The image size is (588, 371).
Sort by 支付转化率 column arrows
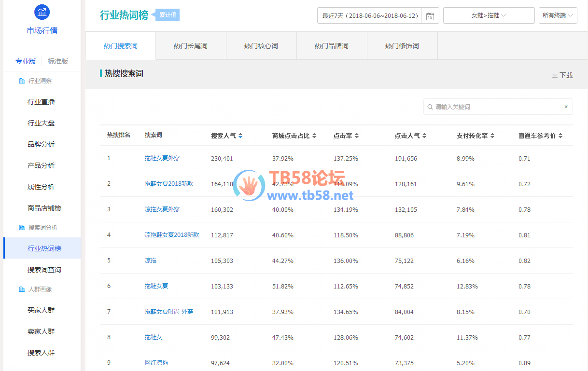pyautogui.click(x=492, y=136)
